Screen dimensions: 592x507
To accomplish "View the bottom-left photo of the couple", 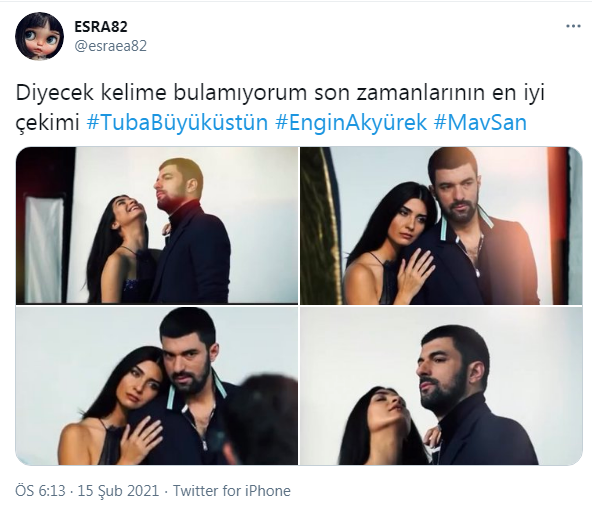I will tap(157, 386).
